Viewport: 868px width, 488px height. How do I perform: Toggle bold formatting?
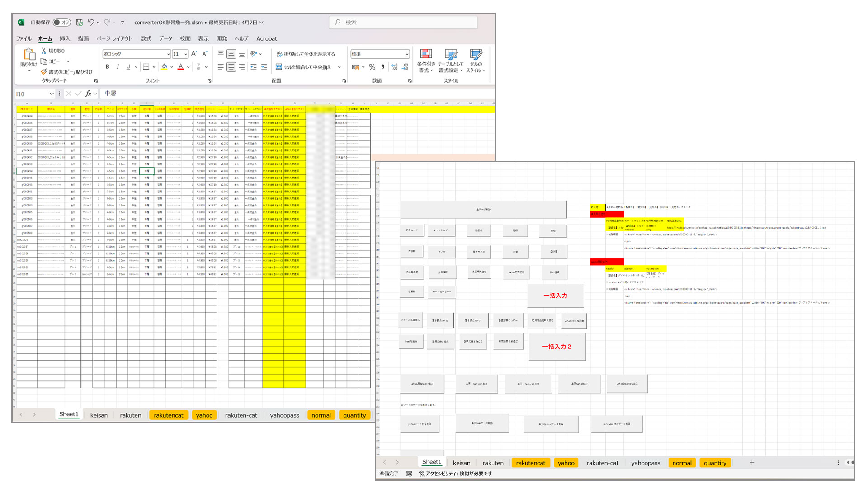pyautogui.click(x=108, y=67)
